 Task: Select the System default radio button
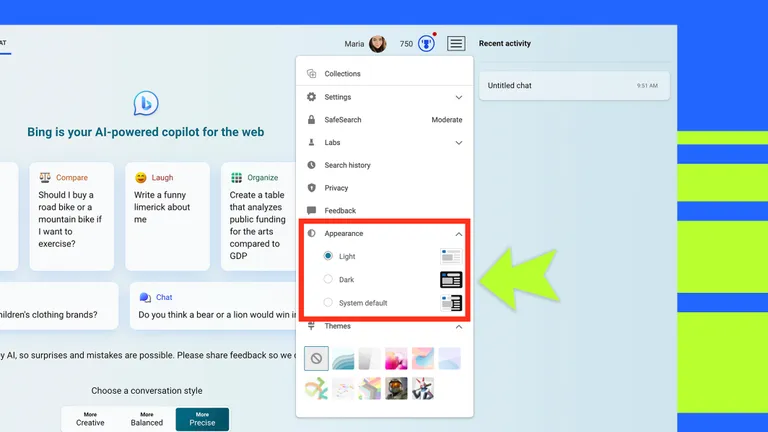[x=328, y=302]
